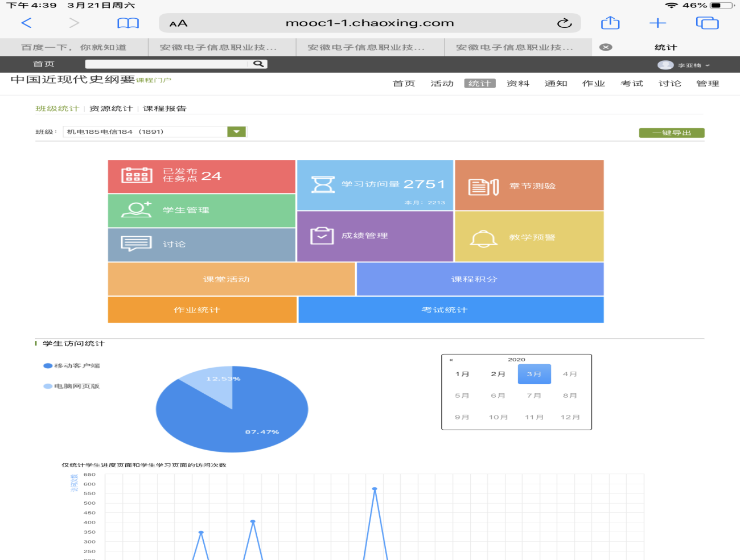Open the Safari share sheet icon
The image size is (740, 560).
tap(610, 23)
